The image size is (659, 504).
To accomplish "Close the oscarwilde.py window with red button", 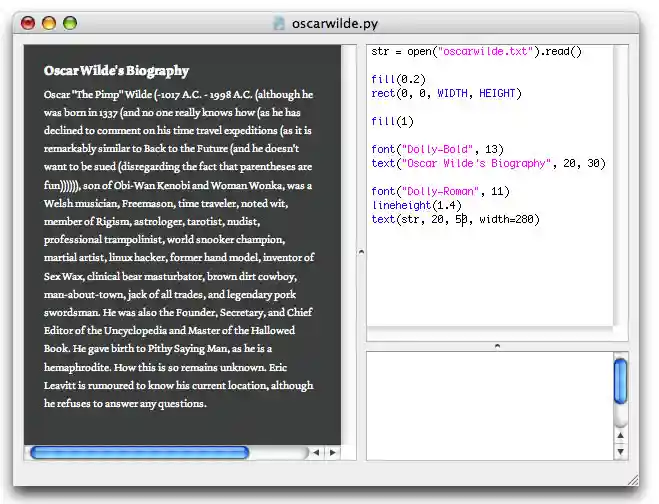I will coord(28,23).
